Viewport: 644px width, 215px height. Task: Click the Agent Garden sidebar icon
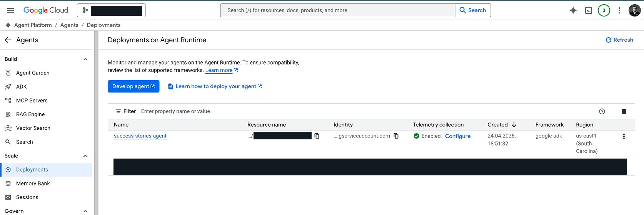pos(8,73)
